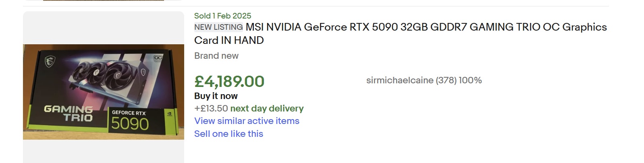Click the shield emblem on the card's shroud

pyautogui.click(x=143, y=73)
